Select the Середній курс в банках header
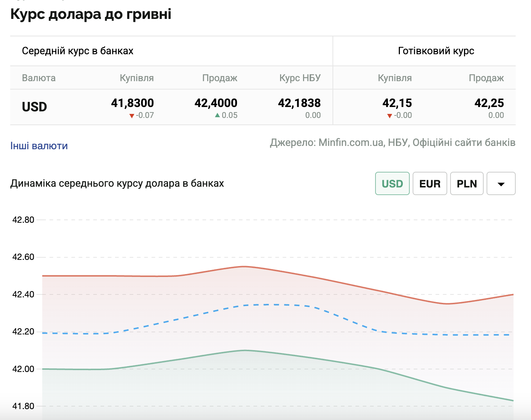This screenshot has height=420, width=531. tap(78, 51)
